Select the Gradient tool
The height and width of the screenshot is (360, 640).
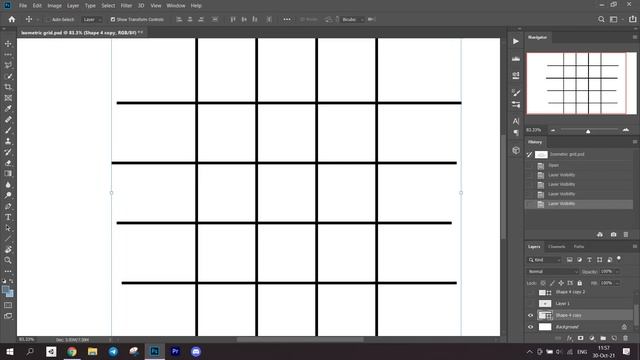tap(8, 173)
